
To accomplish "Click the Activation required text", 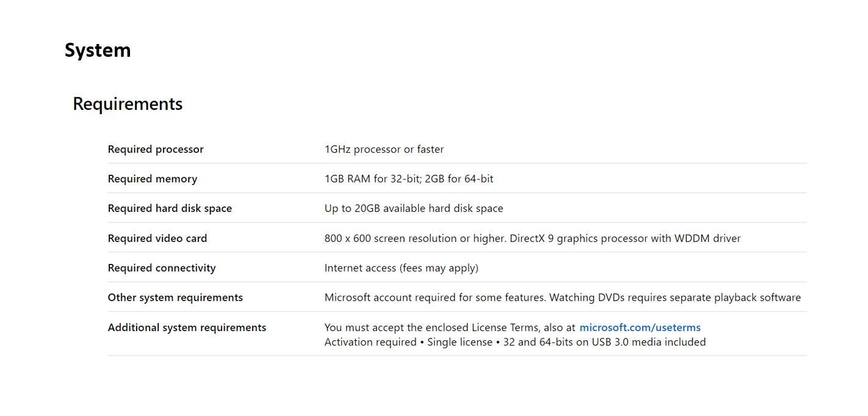I will [x=371, y=342].
